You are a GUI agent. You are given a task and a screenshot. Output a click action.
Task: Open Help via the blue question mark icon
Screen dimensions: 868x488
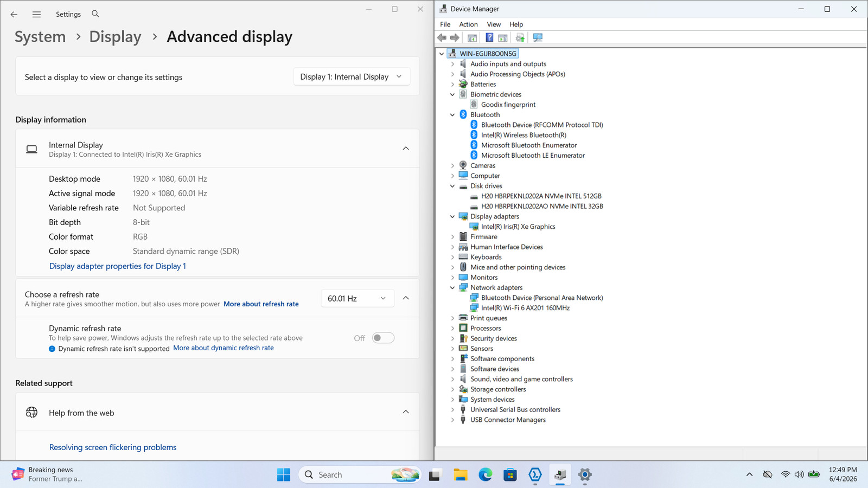pyautogui.click(x=489, y=37)
